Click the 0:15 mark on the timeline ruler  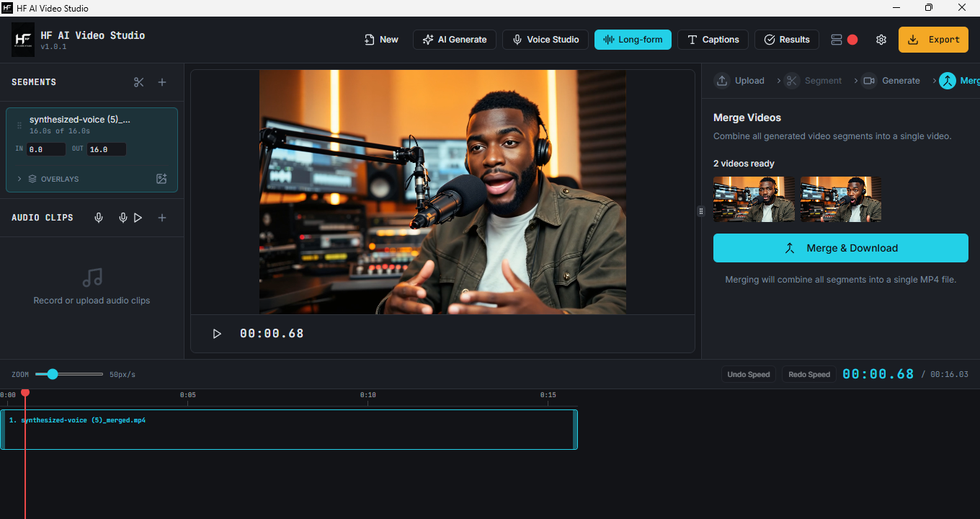[548, 395]
